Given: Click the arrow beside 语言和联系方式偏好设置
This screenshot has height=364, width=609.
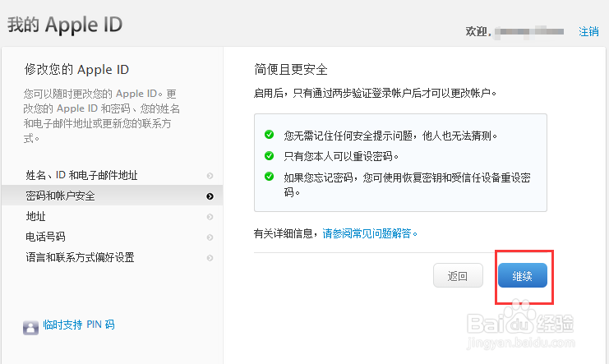Looking at the screenshot, I should 210,258.
